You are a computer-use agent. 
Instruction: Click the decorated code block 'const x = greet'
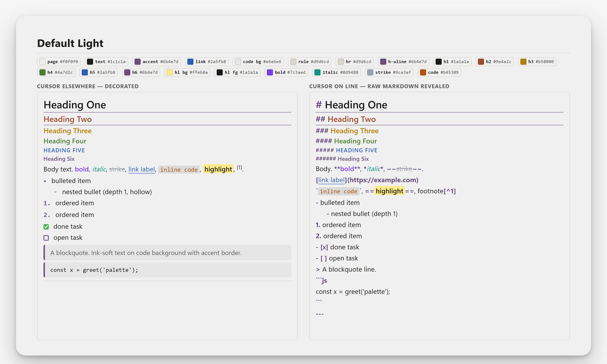pos(167,270)
